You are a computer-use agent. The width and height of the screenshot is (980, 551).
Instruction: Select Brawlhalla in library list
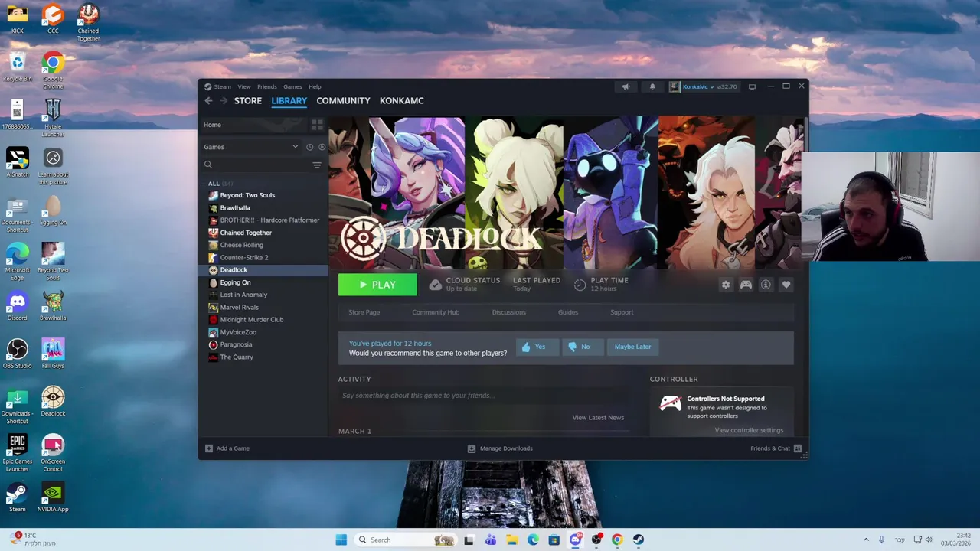click(235, 207)
